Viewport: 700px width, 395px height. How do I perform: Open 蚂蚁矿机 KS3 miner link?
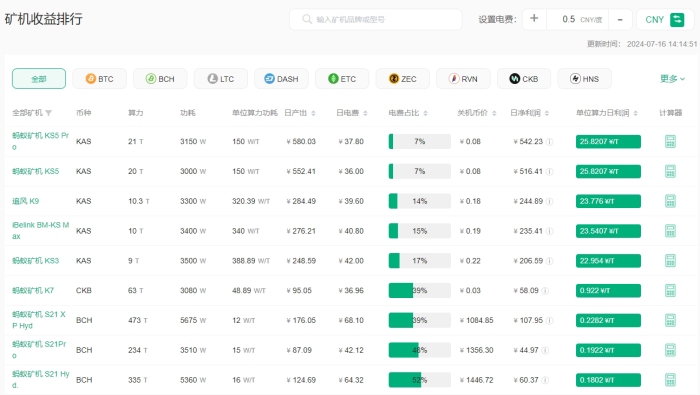coord(35,261)
